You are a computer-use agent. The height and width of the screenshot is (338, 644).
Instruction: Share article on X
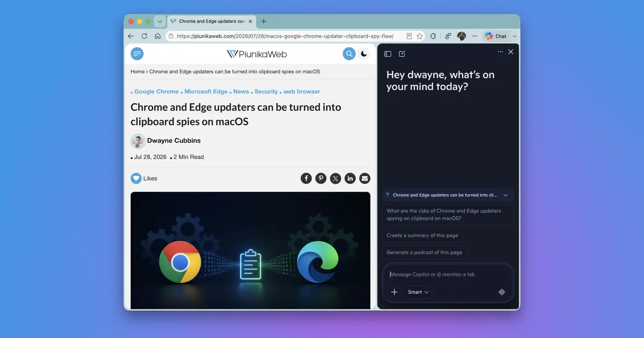[336, 178]
